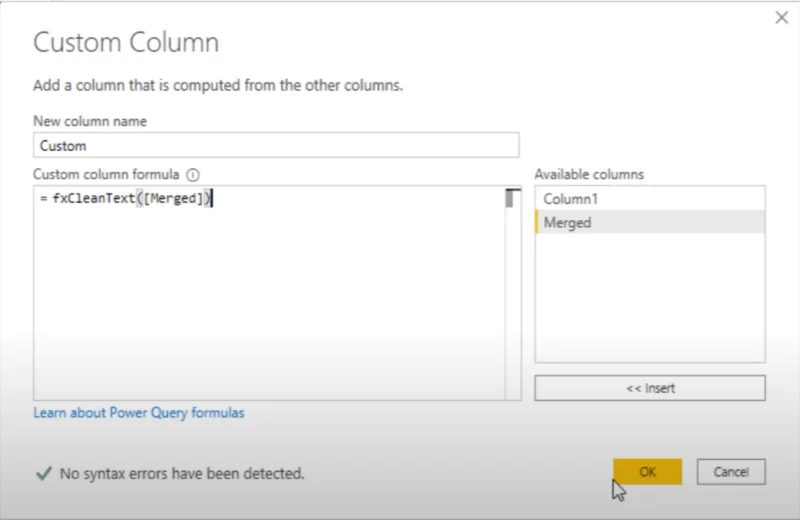Open Learn about Power Query formulas link
The width and height of the screenshot is (800, 520).
[139, 412]
